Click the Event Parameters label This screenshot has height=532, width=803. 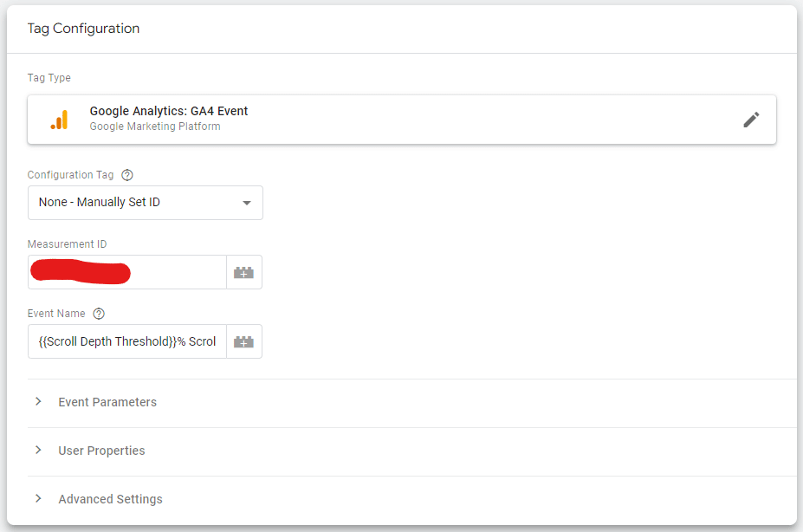(x=107, y=402)
